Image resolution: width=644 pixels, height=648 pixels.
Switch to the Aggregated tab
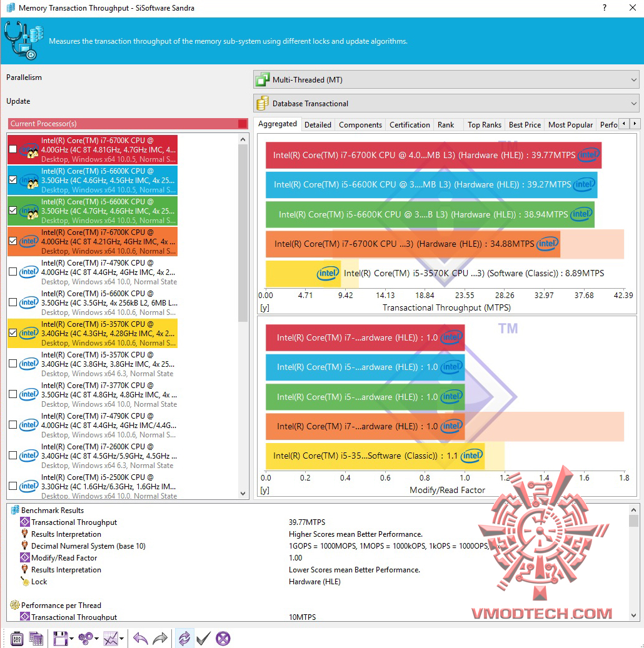tap(278, 124)
